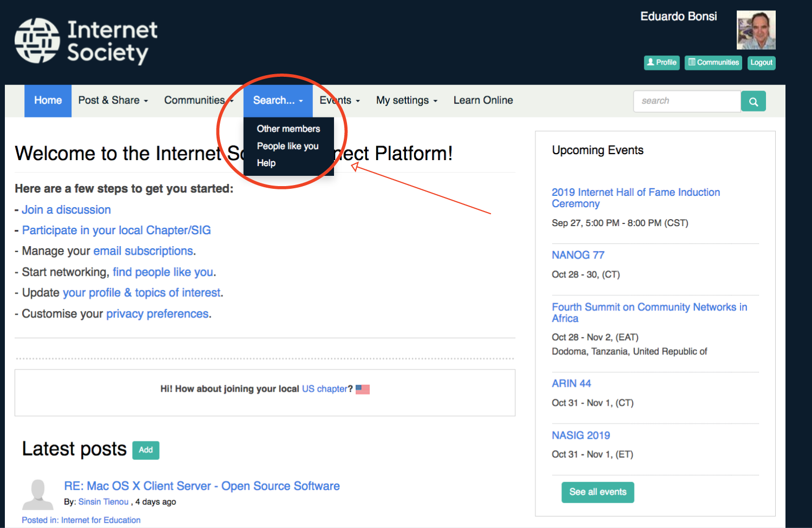Click the default avatar of Sinsin Tienou
Image resolution: width=812 pixels, height=528 pixels.
[38, 494]
